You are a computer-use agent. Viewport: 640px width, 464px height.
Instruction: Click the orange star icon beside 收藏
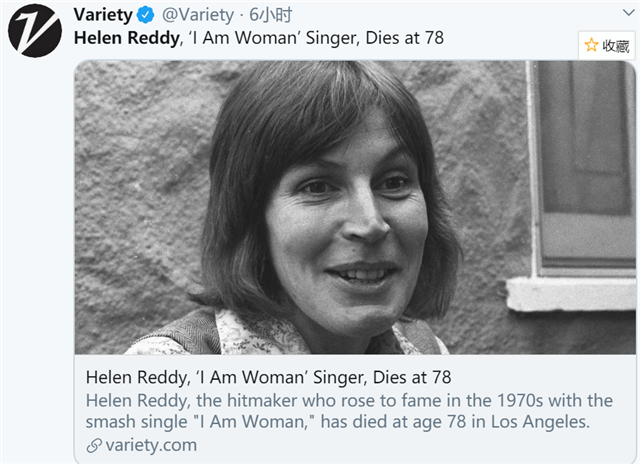point(591,45)
